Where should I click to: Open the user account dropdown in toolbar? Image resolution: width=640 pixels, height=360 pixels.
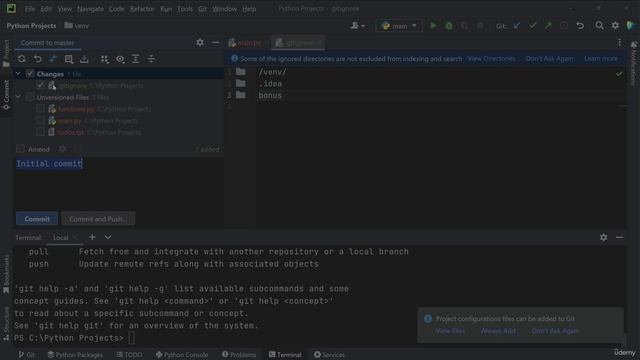(x=358, y=26)
